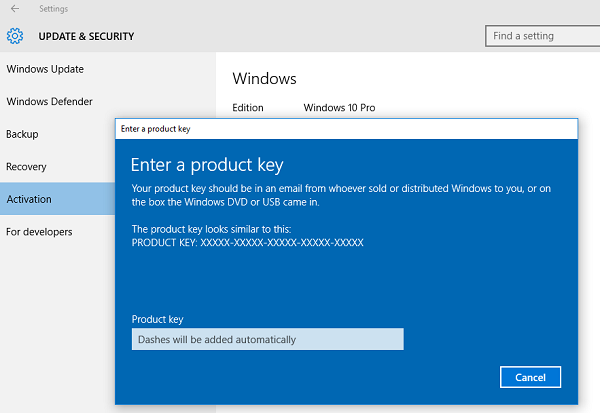Screen dimensions: 600x413
Task: Click the Update & Security gear icon
Action: 15,36
